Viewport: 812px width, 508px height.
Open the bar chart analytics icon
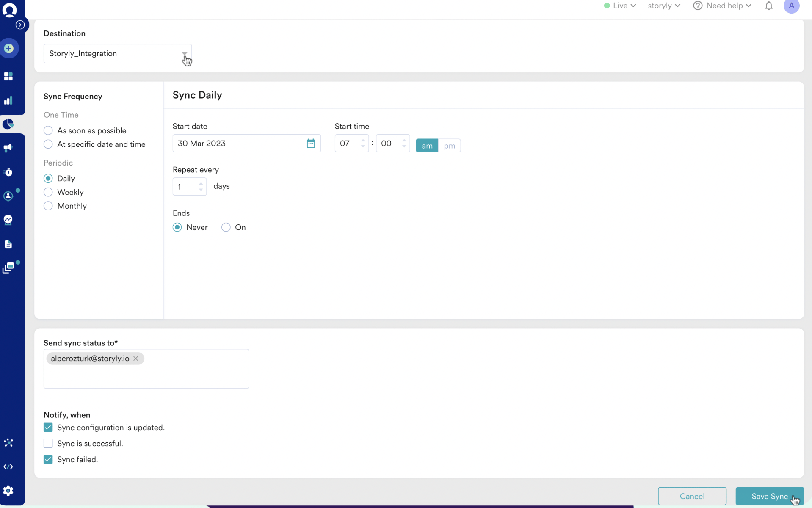(8, 100)
